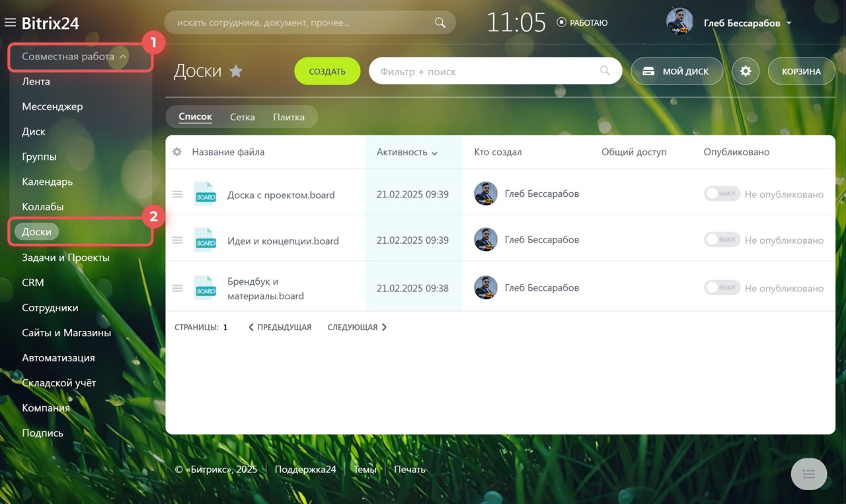The width and height of the screenshot is (846, 504).
Task: Click the 11:05 clock in the header
Action: 516,22
